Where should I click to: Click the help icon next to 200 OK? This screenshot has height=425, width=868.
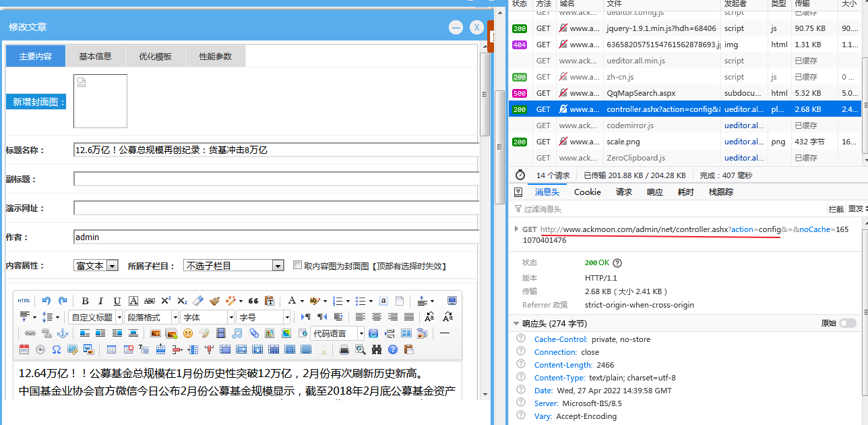pos(617,263)
